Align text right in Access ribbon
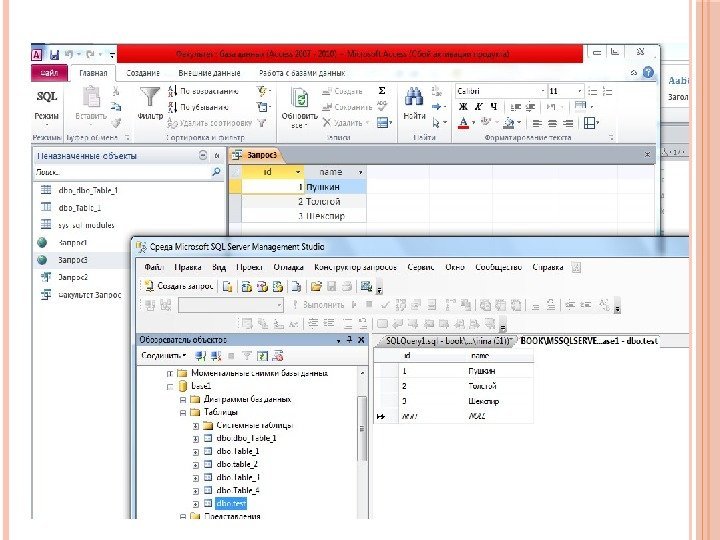 pos(568,123)
